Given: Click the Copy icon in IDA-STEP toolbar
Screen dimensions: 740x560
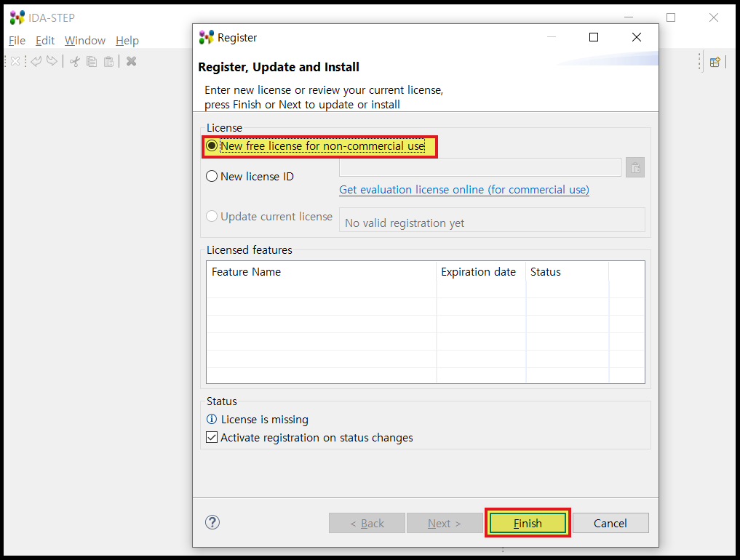Looking at the screenshot, I should (92, 61).
